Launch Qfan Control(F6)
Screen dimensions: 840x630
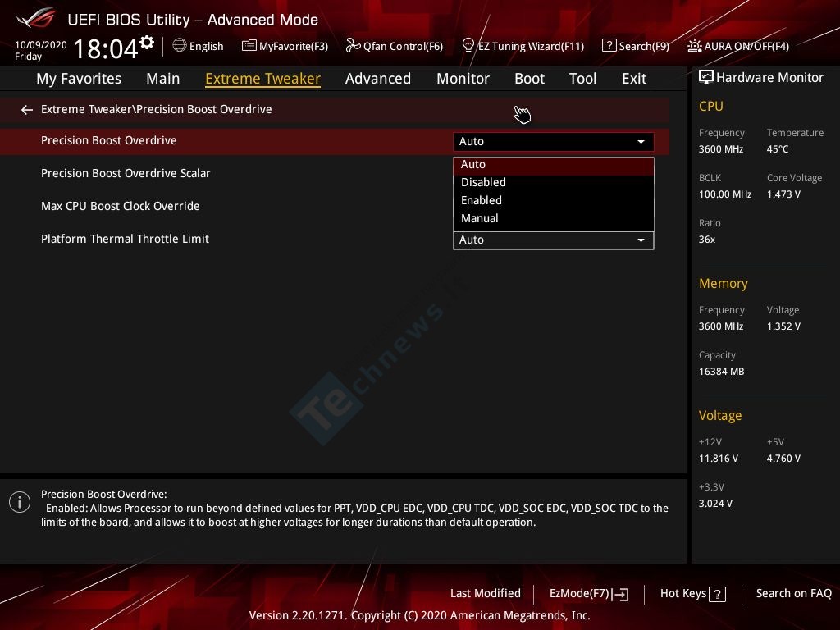[x=403, y=46]
